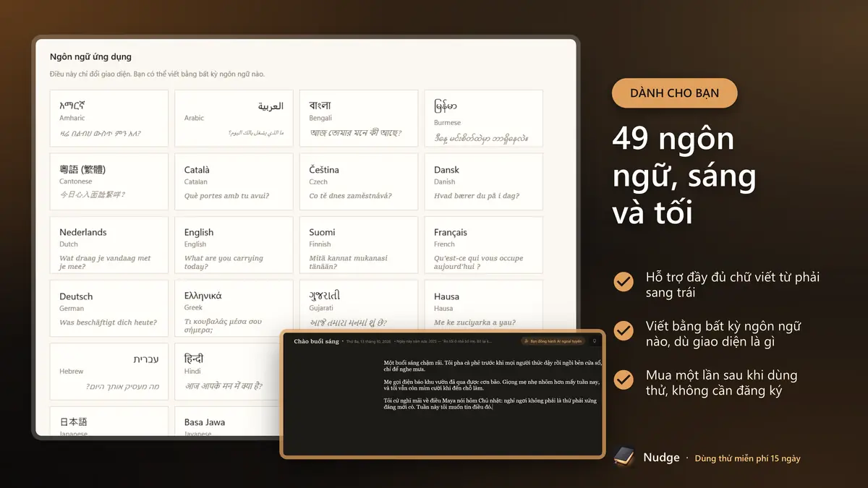868x488 pixels.
Task: Select the Gujarati language card
Action: coord(359,304)
